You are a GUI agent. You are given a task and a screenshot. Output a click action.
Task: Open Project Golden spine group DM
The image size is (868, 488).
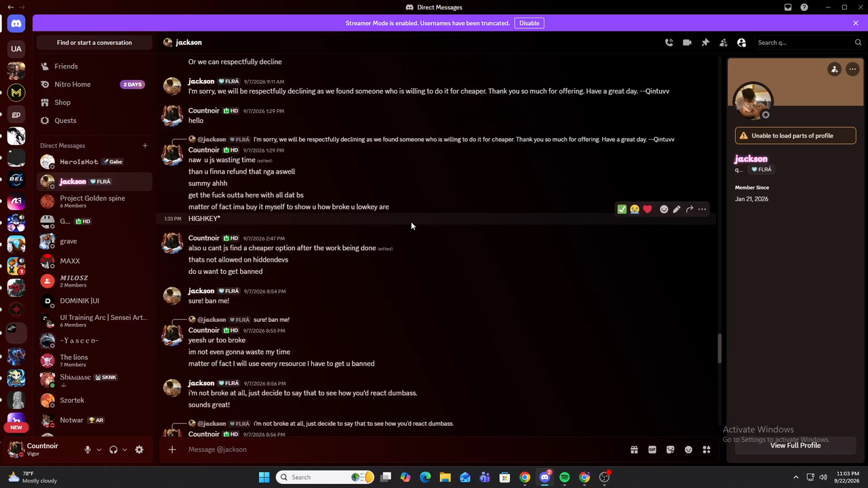tap(94, 201)
